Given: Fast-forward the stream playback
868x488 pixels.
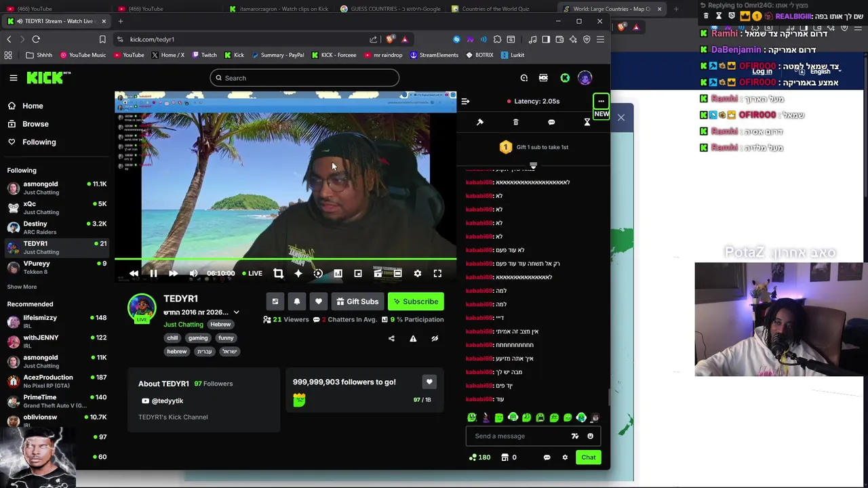Looking at the screenshot, I should (x=173, y=273).
